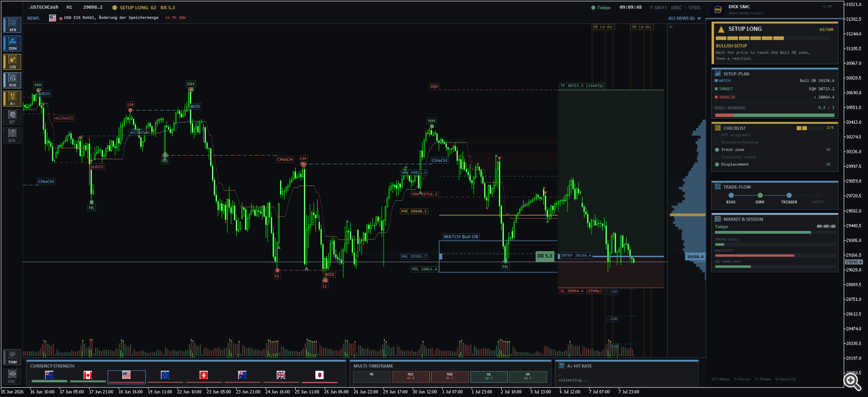Toggle the P/D premium-discount button
868x397 pixels.
coord(12,80)
